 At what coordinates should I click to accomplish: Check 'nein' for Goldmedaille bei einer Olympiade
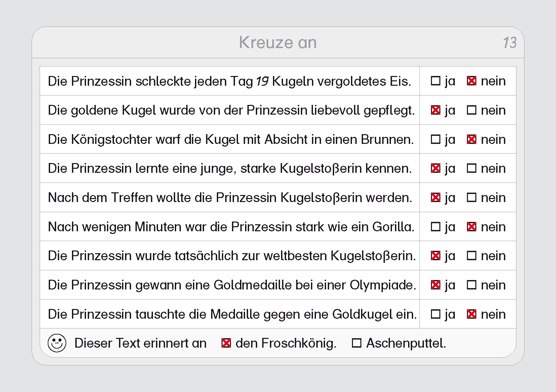tap(472, 285)
